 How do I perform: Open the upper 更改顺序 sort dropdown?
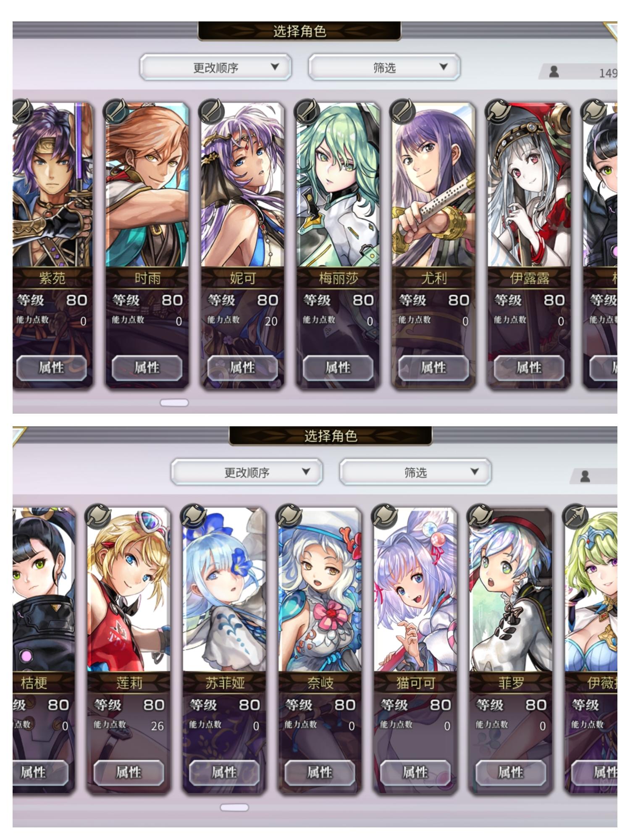pyautogui.click(x=216, y=67)
